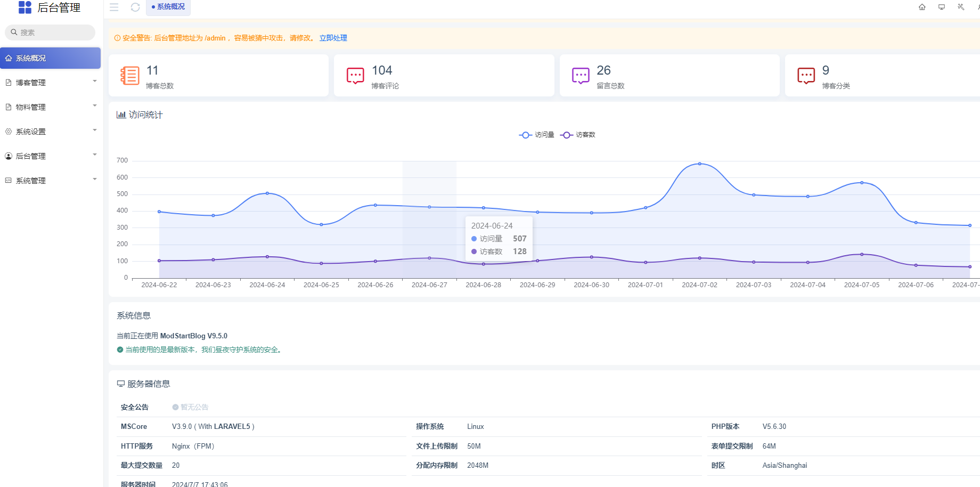Click the 最大提交数量 value 20
The width and height of the screenshot is (980, 487).
pyautogui.click(x=176, y=466)
